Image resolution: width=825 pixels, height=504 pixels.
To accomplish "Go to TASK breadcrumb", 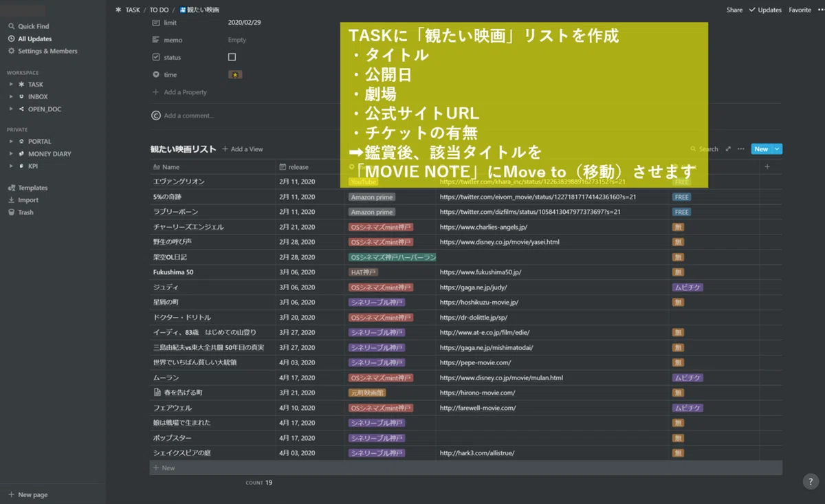I will 127,10.
